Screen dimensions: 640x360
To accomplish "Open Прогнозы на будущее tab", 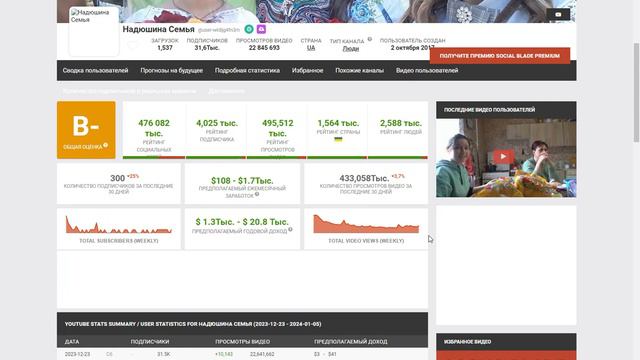I will point(171,70).
